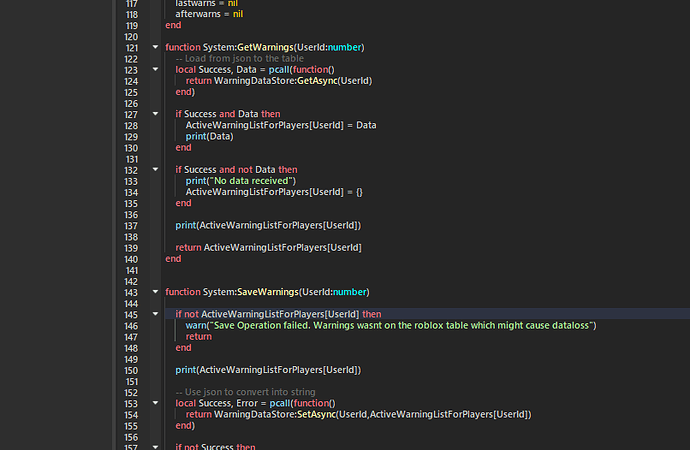Fold the 'if Success and not Data' block
This screenshot has width=690, height=450.
tap(154, 170)
